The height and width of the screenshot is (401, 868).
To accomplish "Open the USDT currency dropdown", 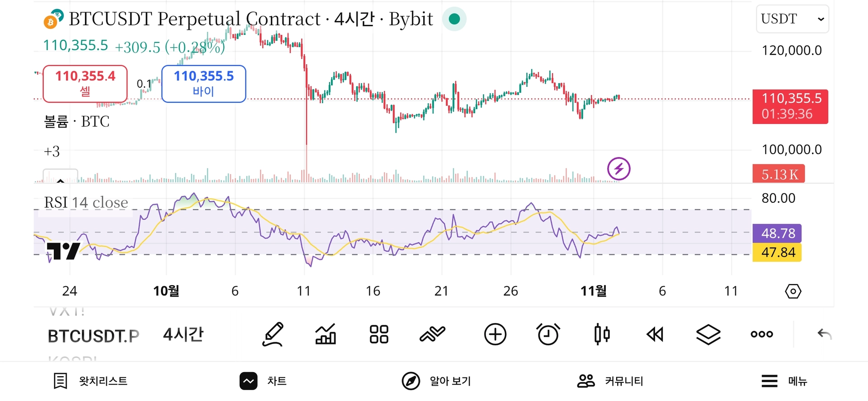I will [792, 19].
